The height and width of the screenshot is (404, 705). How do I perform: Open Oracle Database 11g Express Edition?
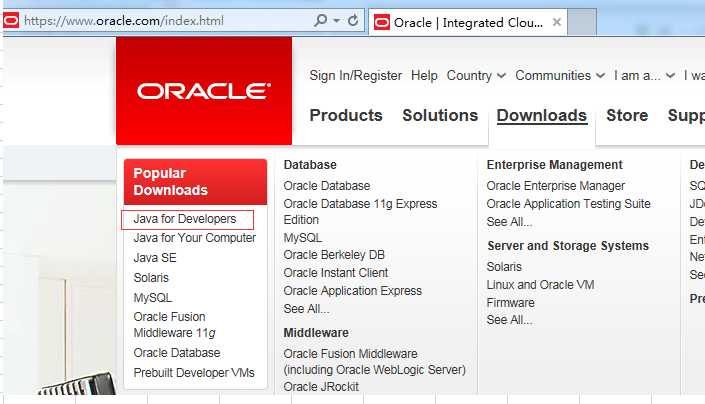click(360, 212)
